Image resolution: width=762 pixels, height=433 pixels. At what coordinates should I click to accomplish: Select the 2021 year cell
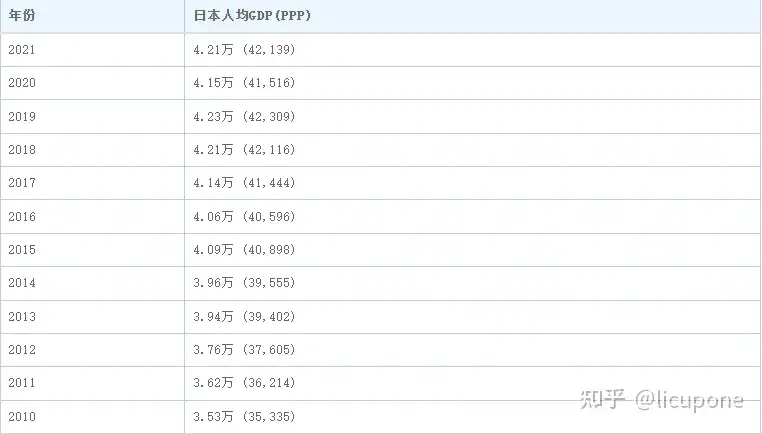[x=22, y=49]
